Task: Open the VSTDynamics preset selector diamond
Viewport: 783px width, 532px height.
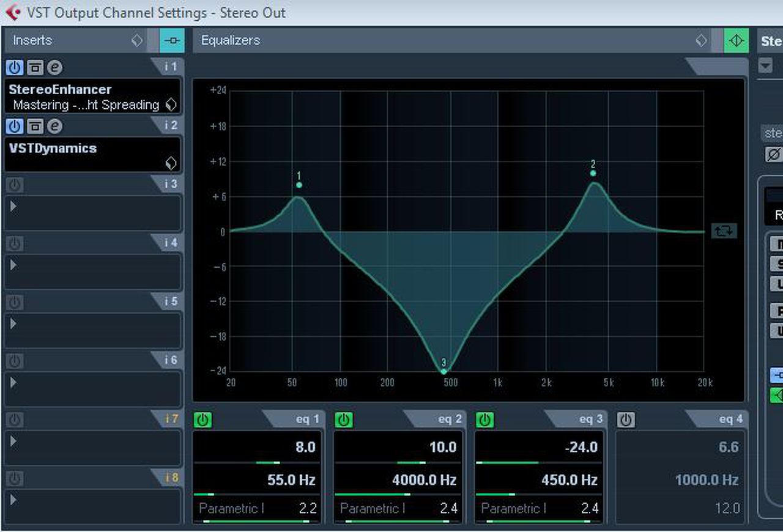Action: pyautogui.click(x=171, y=163)
